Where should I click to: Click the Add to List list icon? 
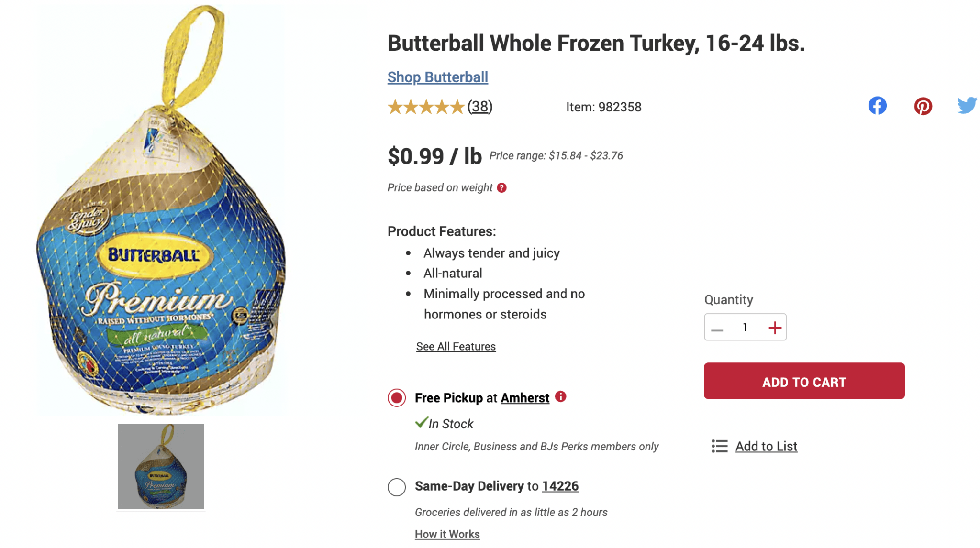pos(719,446)
